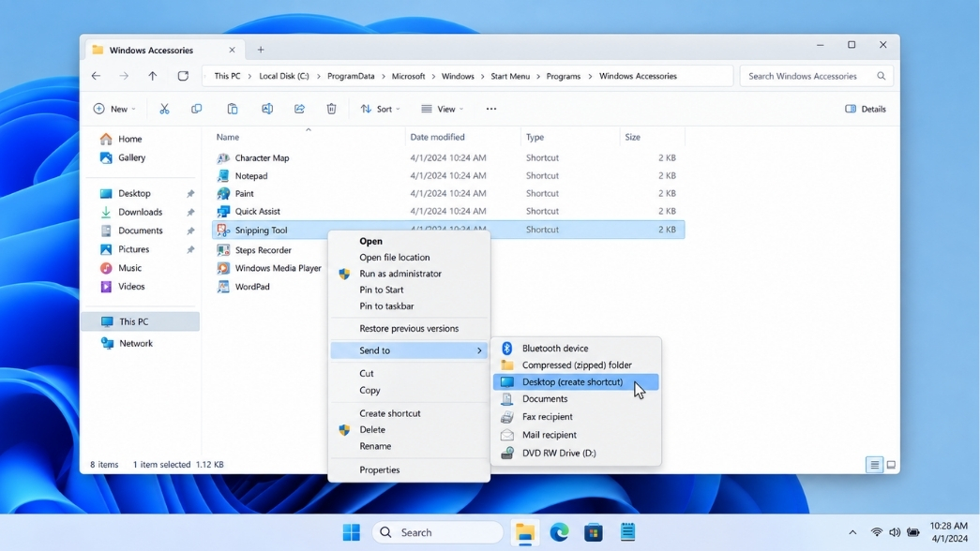Go up one folder level

(x=153, y=76)
